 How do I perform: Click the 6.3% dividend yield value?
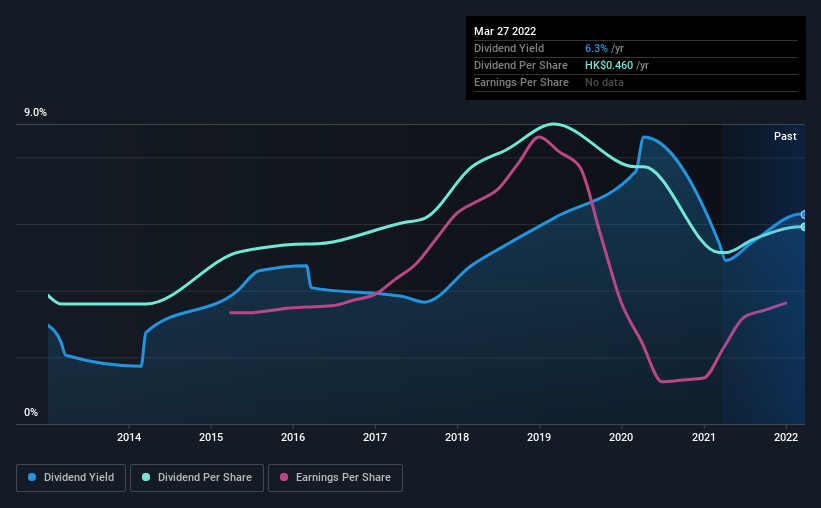pyautogui.click(x=596, y=48)
